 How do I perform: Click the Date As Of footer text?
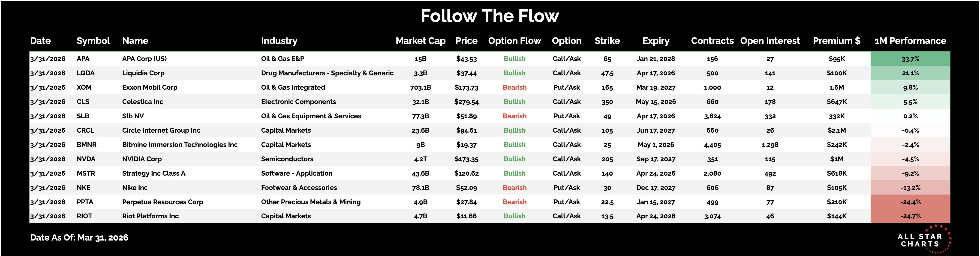(x=79, y=238)
